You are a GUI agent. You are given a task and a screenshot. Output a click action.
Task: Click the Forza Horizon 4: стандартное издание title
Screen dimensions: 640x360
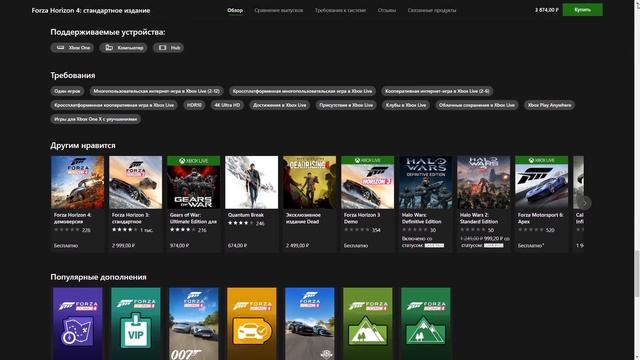click(x=91, y=11)
